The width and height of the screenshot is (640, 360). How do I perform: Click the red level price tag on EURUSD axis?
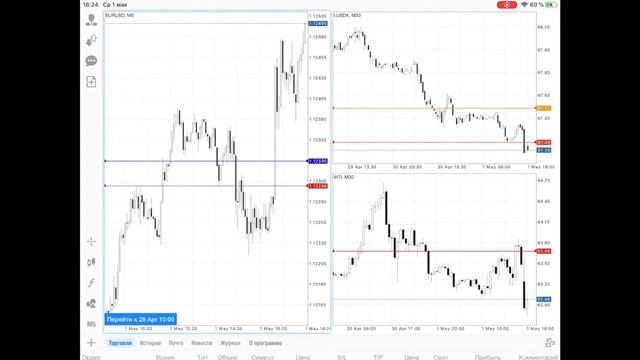[318, 186]
